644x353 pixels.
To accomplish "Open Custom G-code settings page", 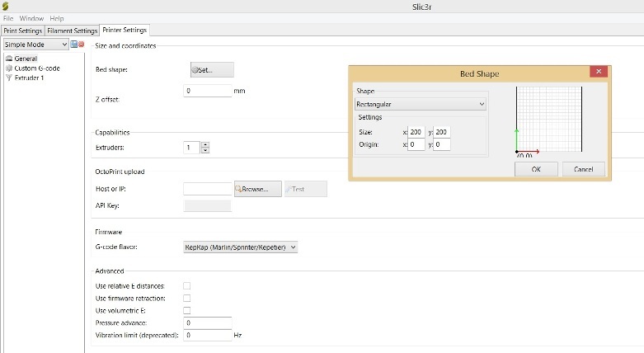I will point(35,68).
